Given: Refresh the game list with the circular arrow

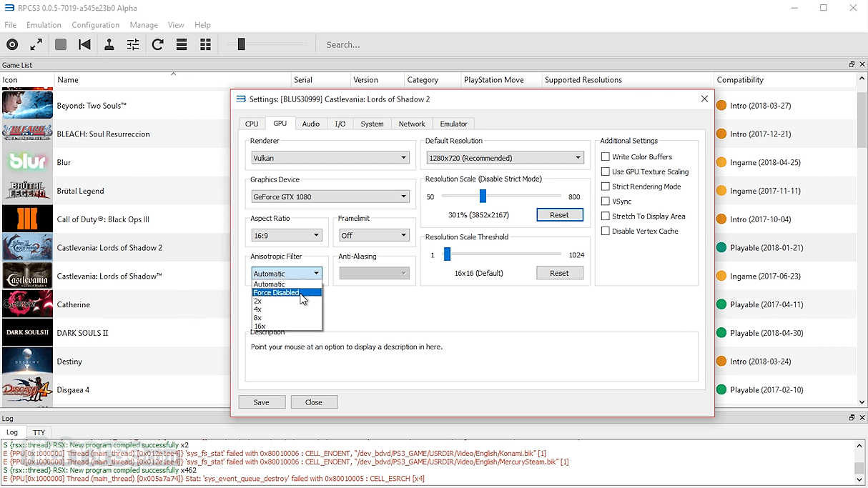Looking at the screenshot, I should (157, 44).
